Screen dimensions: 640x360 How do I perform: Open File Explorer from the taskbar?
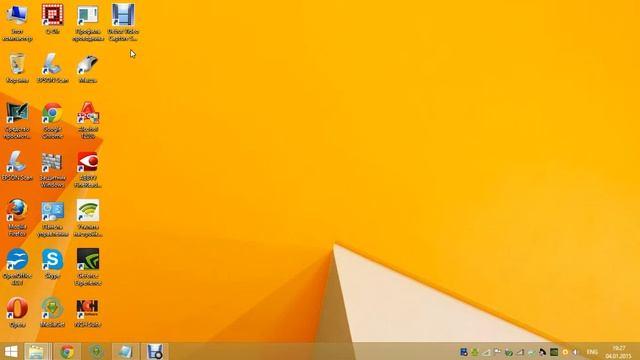click(38, 351)
